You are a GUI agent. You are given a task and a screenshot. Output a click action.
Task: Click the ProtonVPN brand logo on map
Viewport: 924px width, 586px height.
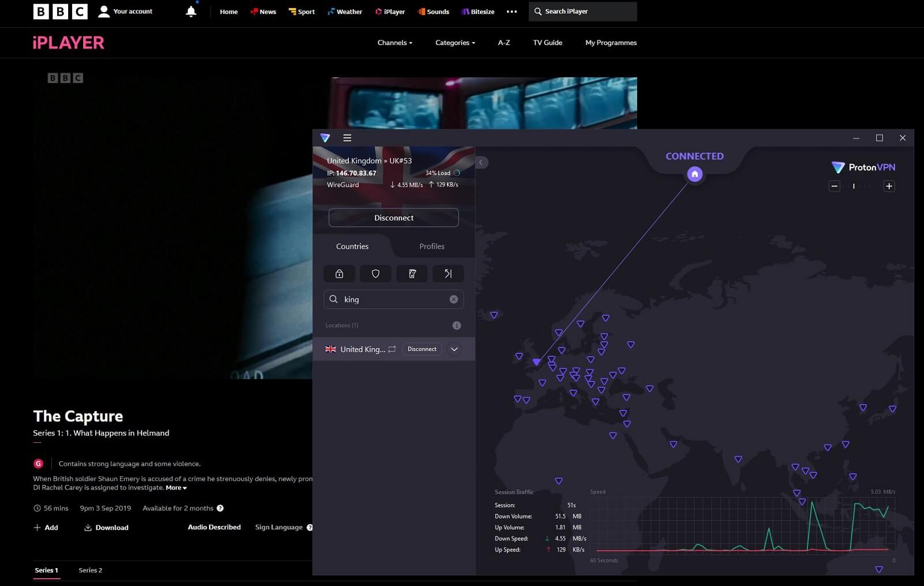(x=863, y=167)
